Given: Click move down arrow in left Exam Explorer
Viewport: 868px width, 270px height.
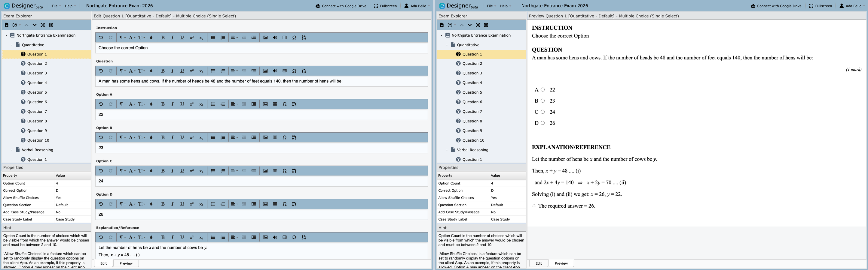Looking at the screenshot, I should (34, 25).
